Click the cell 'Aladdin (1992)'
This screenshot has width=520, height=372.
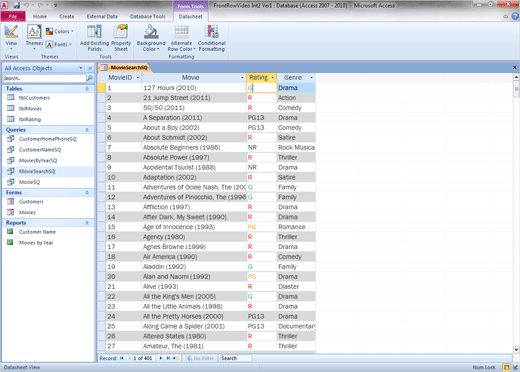pyautogui.click(x=194, y=267)
